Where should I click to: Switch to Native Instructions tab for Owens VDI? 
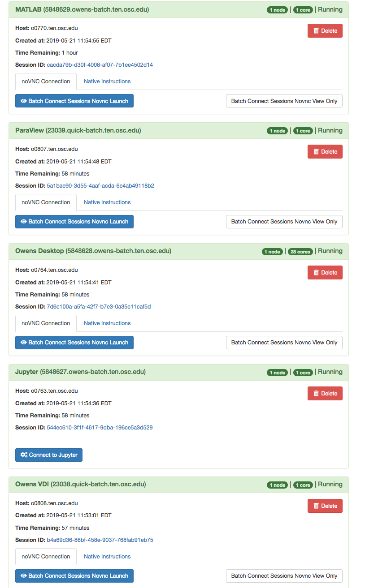pyautogui.click(x=107, y=556)
